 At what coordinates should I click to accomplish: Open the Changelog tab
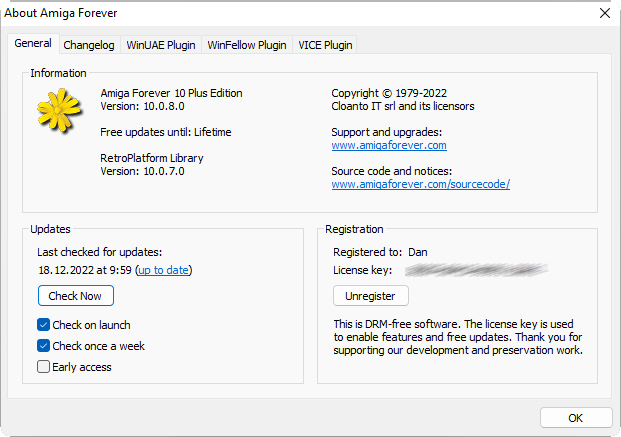pyautogui.click(x=89, y=45)
